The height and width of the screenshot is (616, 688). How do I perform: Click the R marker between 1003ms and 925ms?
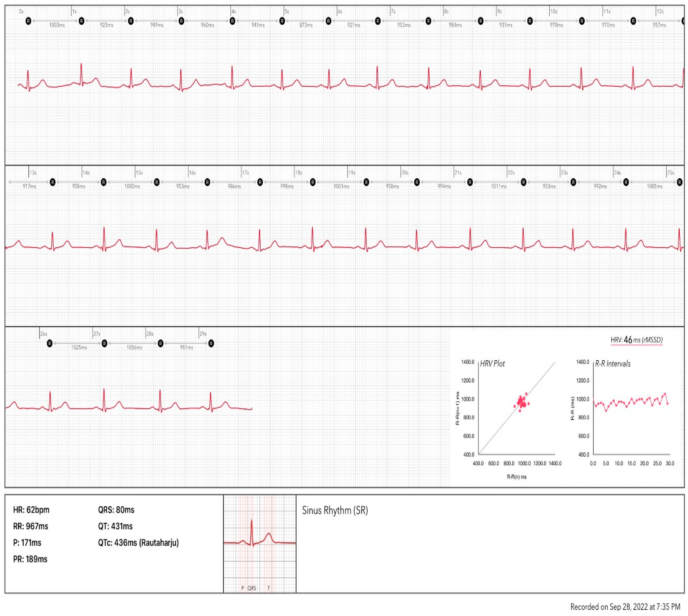point(82,21)
